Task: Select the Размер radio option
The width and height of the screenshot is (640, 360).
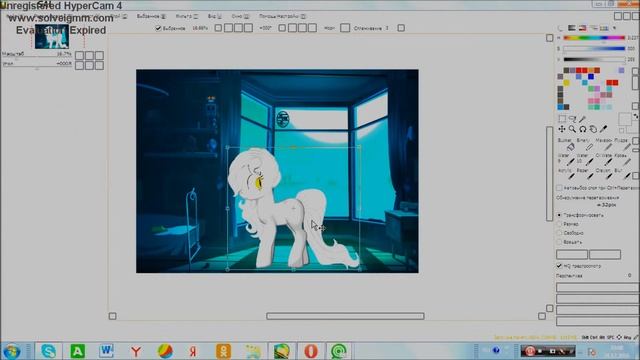Action: pyautogui.click(x=560, y=224)
